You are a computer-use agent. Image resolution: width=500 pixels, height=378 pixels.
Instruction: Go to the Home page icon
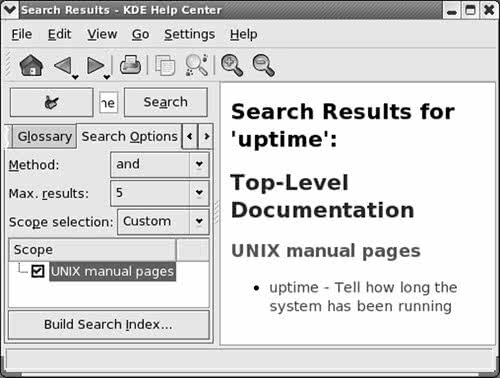point(31,65)
